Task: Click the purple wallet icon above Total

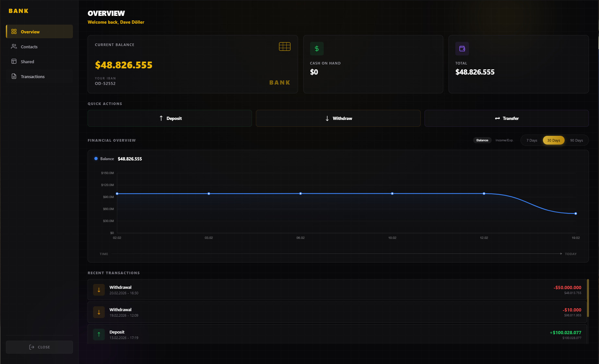Action: [x=462, y=49]
